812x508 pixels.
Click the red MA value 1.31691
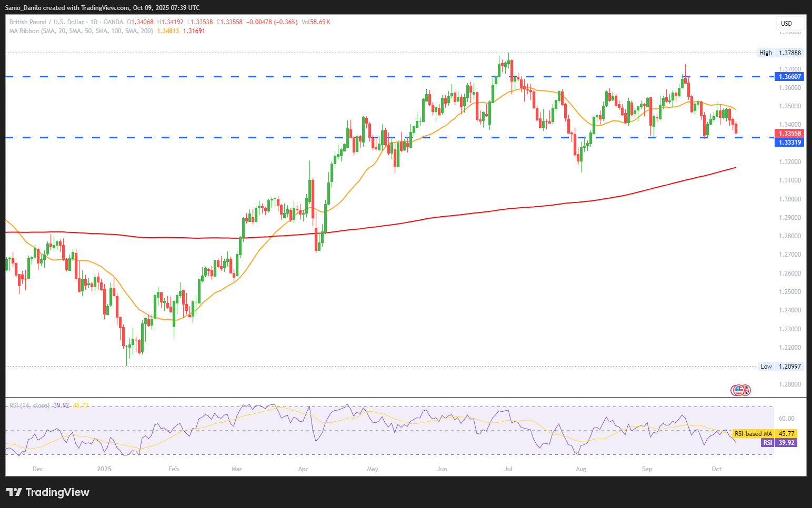click(x=194, y=31)
